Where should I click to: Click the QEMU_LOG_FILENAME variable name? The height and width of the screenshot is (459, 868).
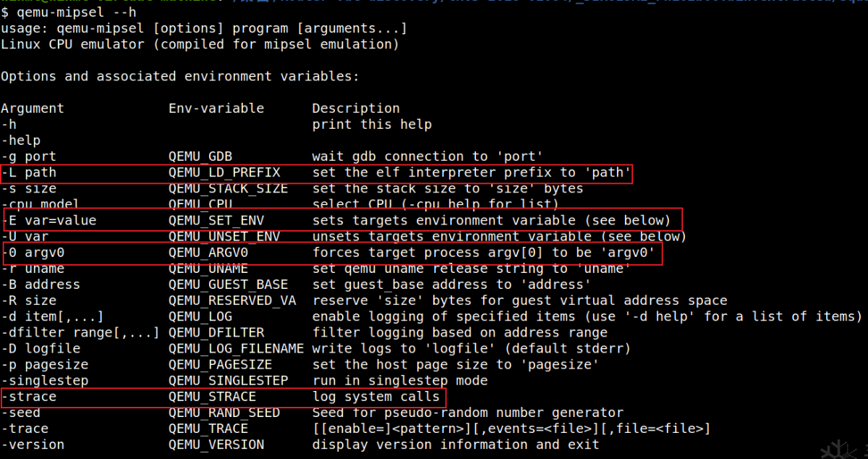(x=236, y=348)
